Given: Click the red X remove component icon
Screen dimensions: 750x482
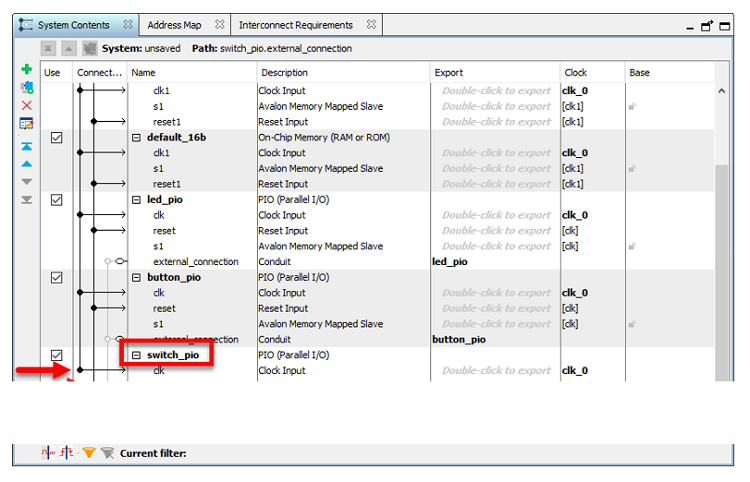Looking at the screenshot, I should coord(27,105).
